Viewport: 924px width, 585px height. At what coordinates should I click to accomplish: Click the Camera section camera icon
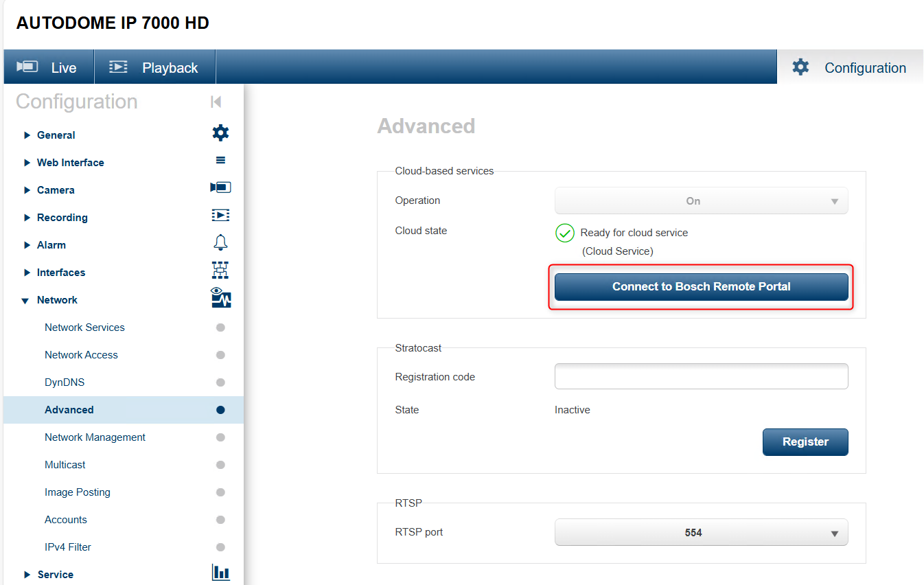(220, 187)
